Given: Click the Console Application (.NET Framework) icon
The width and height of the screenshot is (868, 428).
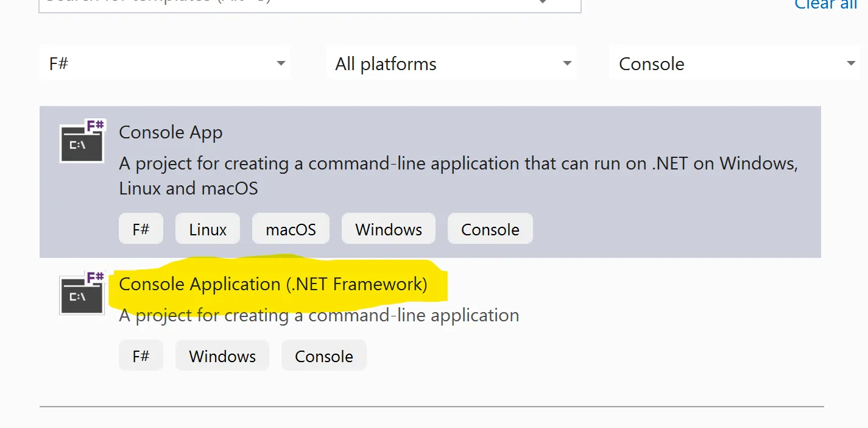Looking at the screenshot, I should point(82,293).
